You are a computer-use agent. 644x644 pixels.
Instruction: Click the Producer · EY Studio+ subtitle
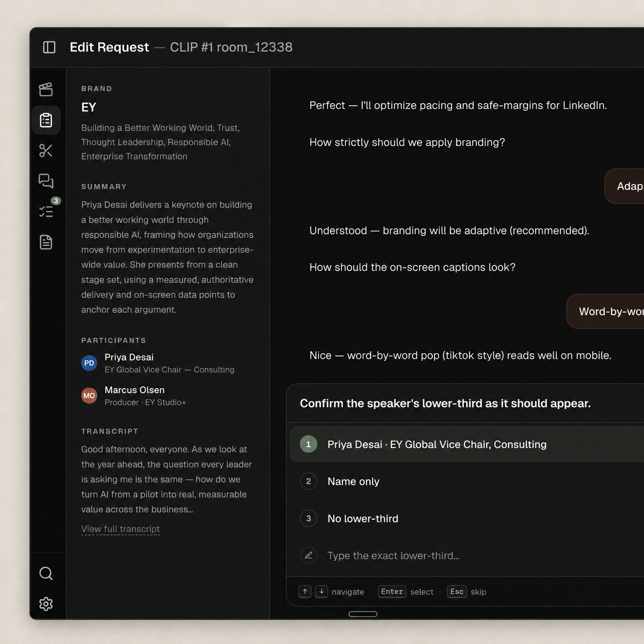[145, 402]
